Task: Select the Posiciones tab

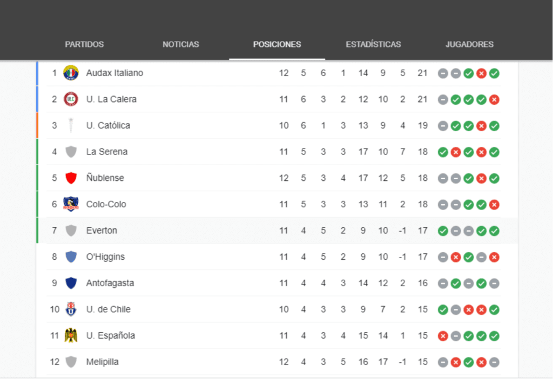Action: coord(277,44)
